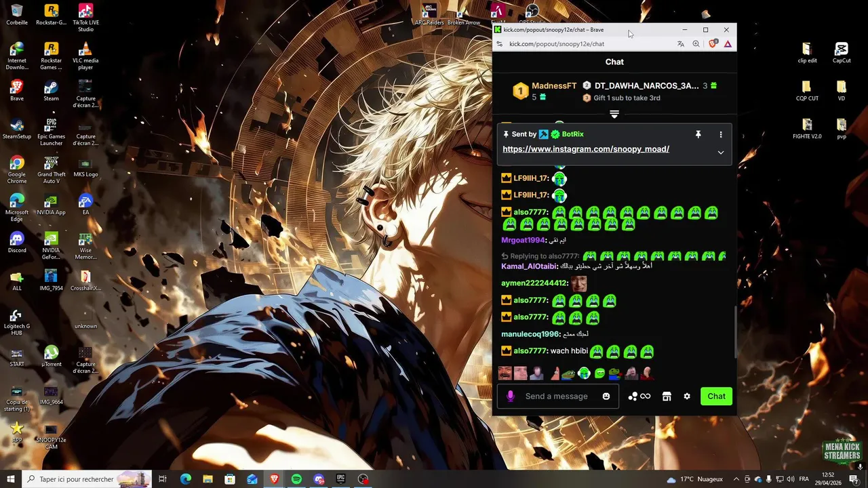
Task: Open Spotify from the taskbar
Action: tap(296, 479)
